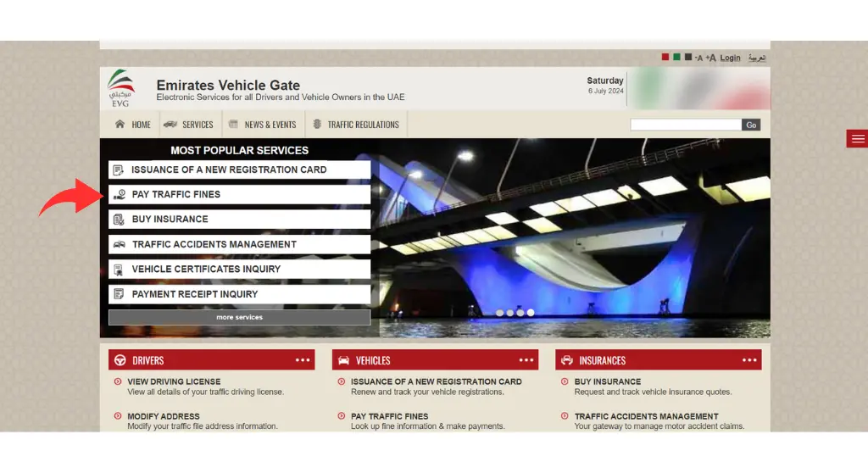Select Buy Insurance in popular services
This screenshot has height=473, width=868.
point(240,220)
